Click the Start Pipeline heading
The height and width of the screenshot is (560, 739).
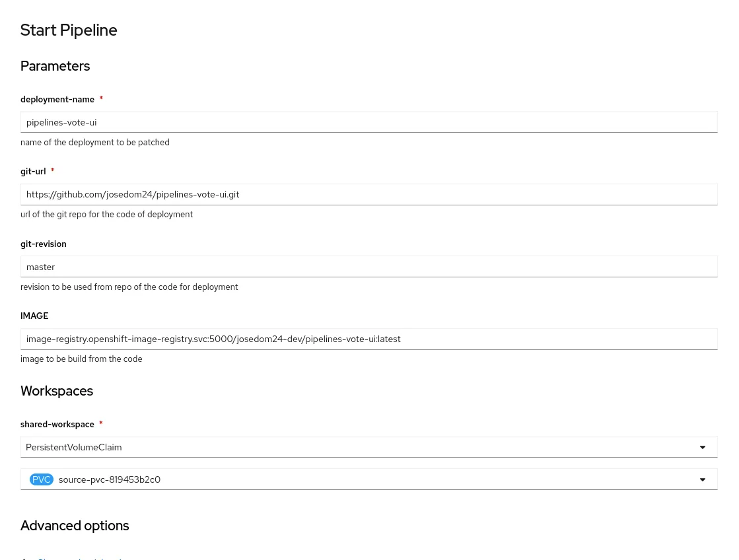69,30
